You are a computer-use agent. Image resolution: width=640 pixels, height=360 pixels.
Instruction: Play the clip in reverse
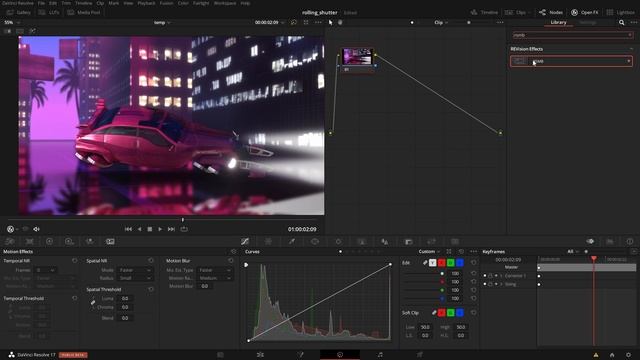(x=139, y=229)
